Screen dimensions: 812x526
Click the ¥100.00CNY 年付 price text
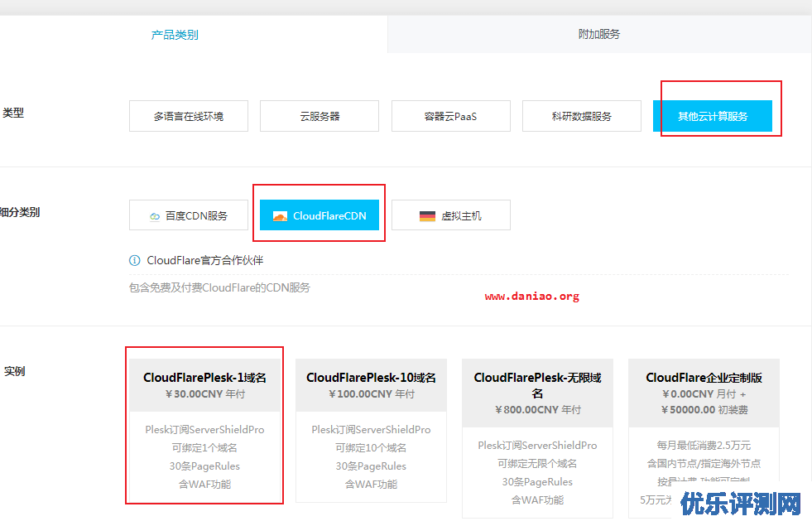(372, 393)
